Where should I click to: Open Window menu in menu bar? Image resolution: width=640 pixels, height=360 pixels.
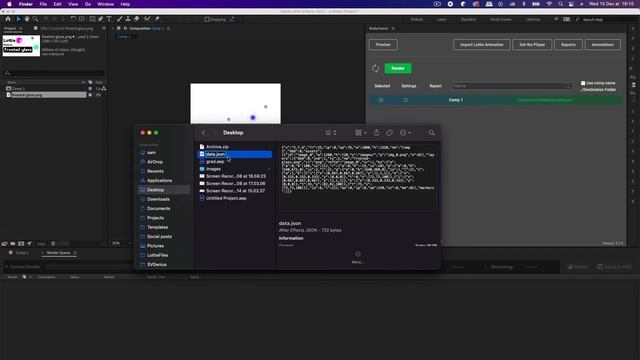point(106,4)
